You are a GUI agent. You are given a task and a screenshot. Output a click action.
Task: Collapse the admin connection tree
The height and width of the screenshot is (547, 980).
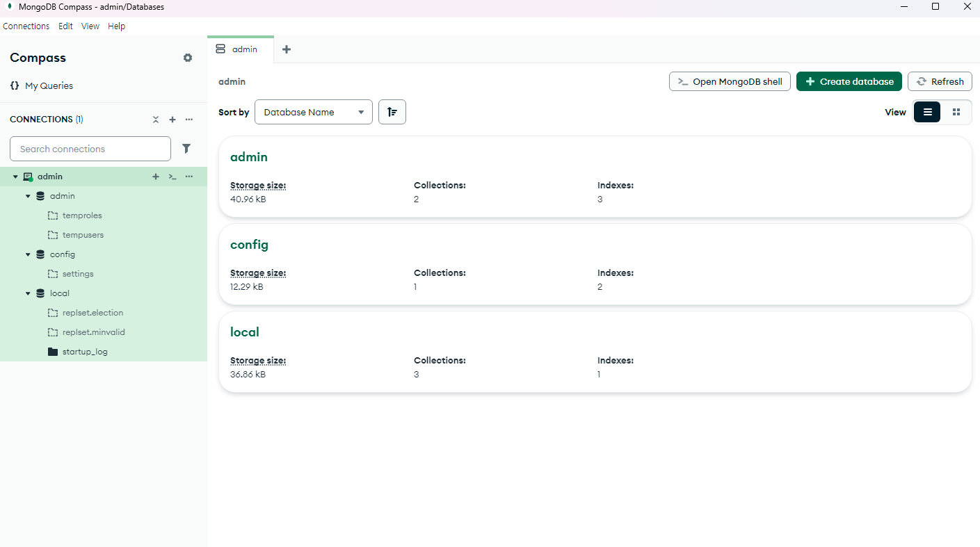pyautogui.click(x=15, y=177)
